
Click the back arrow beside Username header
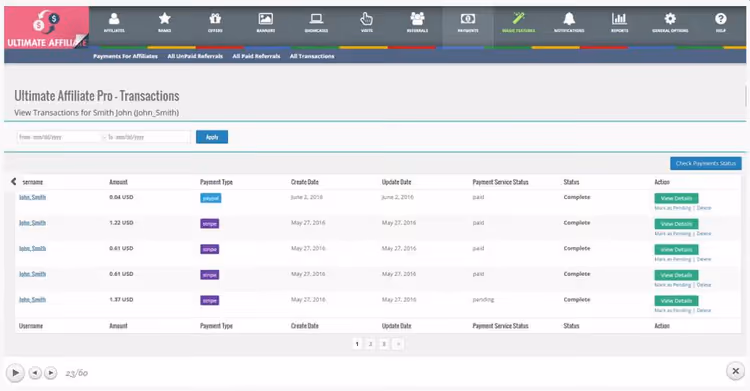click(x=13, y=181)
